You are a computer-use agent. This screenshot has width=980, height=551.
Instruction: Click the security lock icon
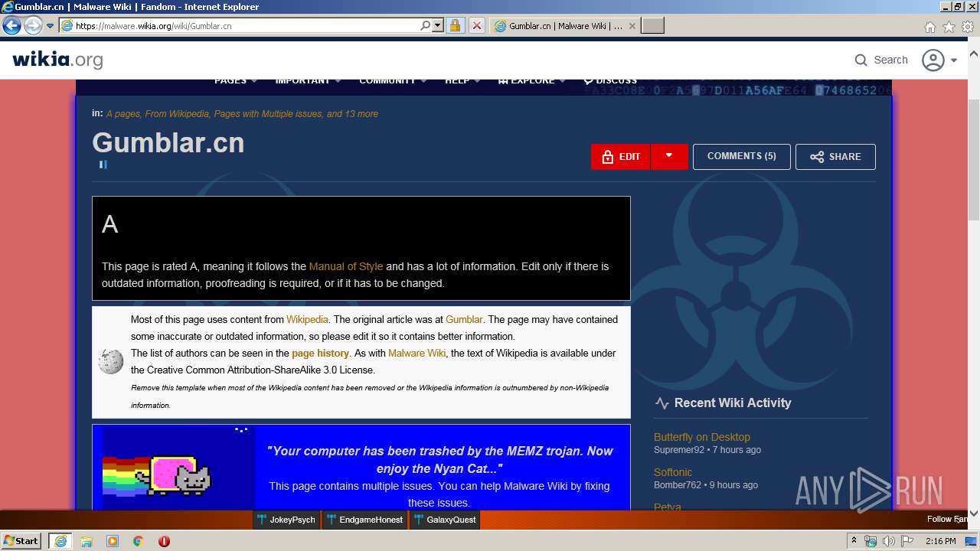point(455,25)
